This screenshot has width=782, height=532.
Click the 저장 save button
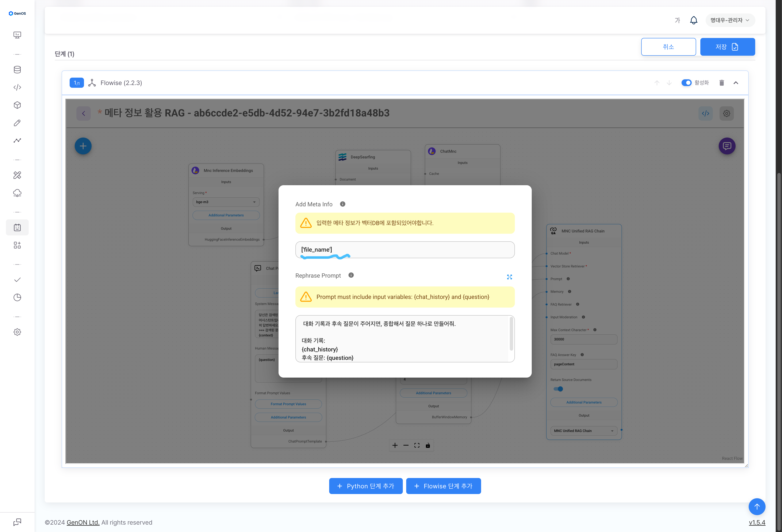(x=727, y=47)
